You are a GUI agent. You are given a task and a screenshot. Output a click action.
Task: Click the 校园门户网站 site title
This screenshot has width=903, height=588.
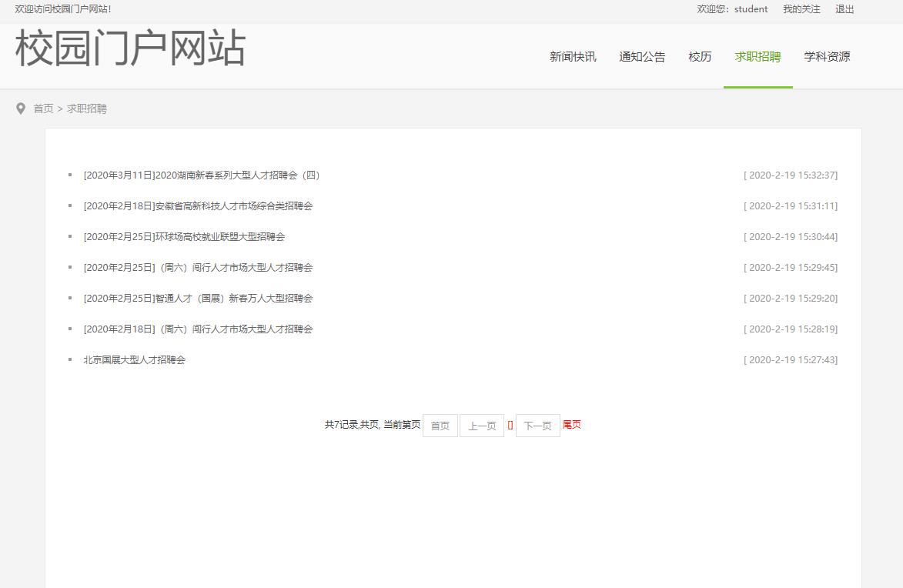coord(129,49)
